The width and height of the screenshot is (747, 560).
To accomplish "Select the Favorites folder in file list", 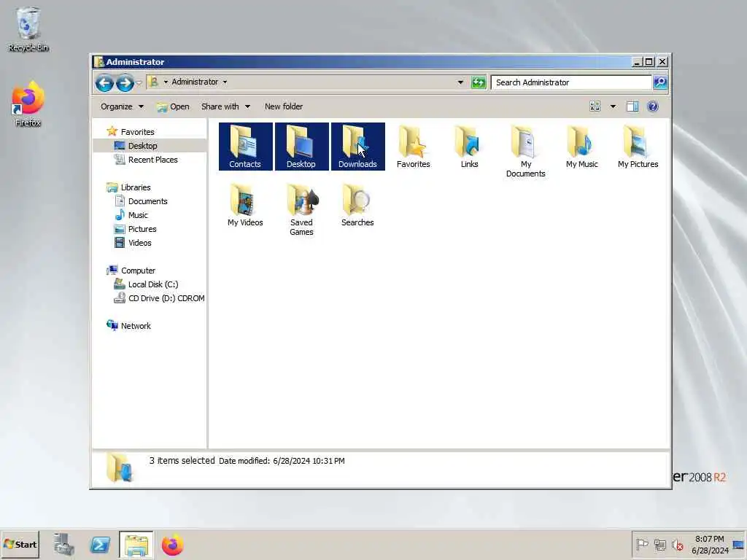I will point(414,147).
